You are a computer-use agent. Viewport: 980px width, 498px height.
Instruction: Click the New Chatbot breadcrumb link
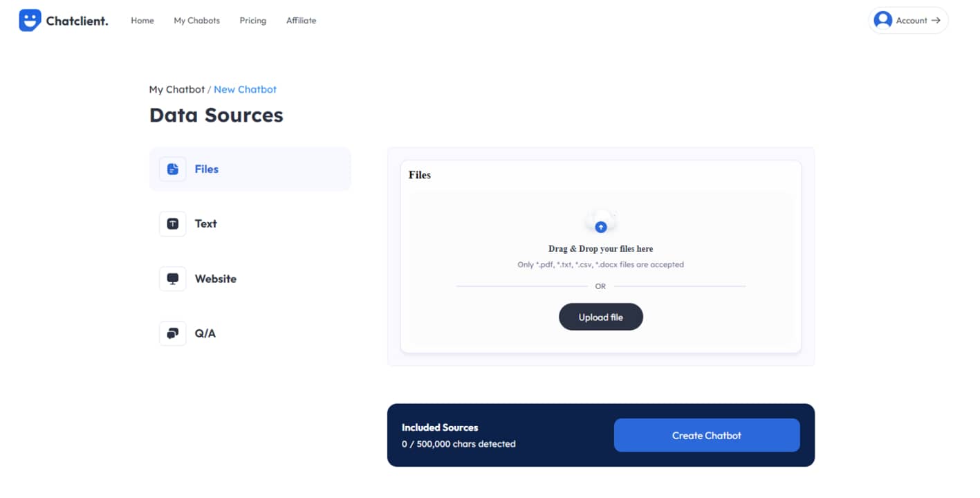(245, 89)
